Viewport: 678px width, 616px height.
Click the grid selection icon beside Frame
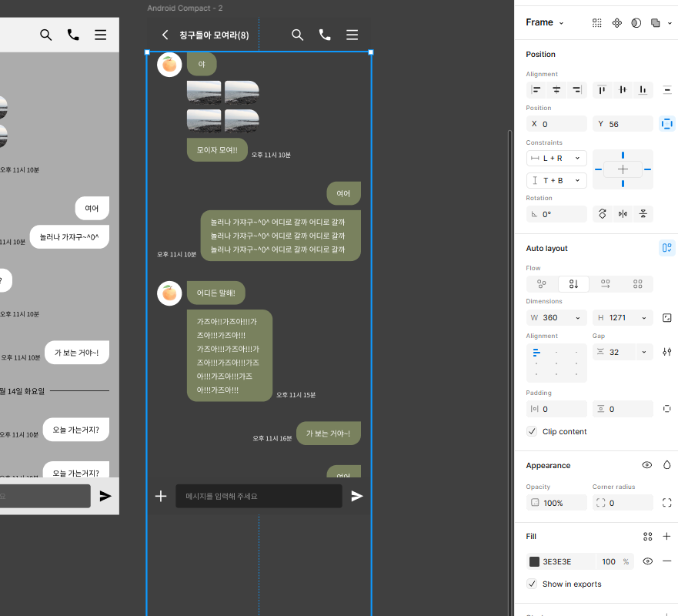click(596, 23)
